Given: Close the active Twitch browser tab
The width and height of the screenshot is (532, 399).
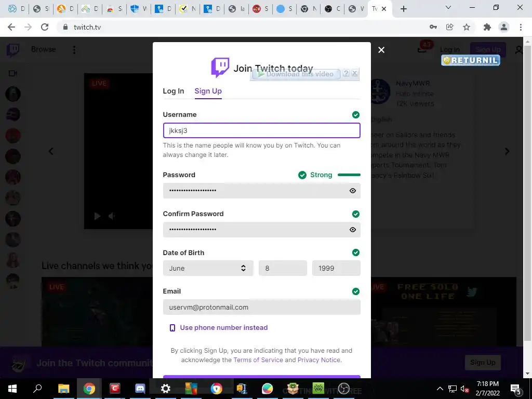Looking at the screenshot, I should click(384, 9).
